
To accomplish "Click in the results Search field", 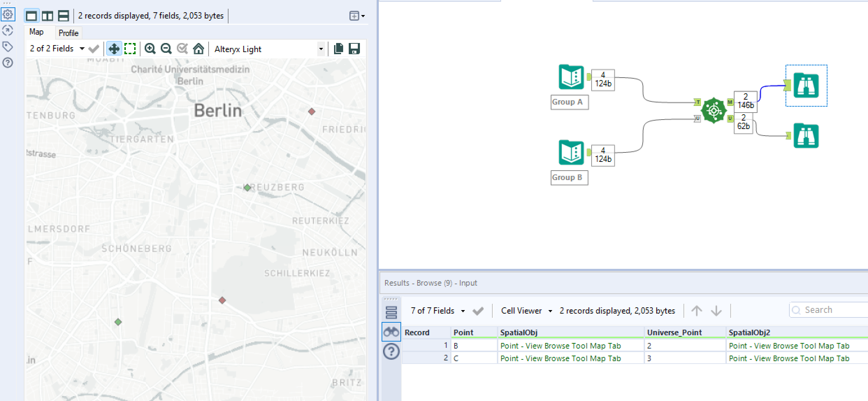I will 832,310.
